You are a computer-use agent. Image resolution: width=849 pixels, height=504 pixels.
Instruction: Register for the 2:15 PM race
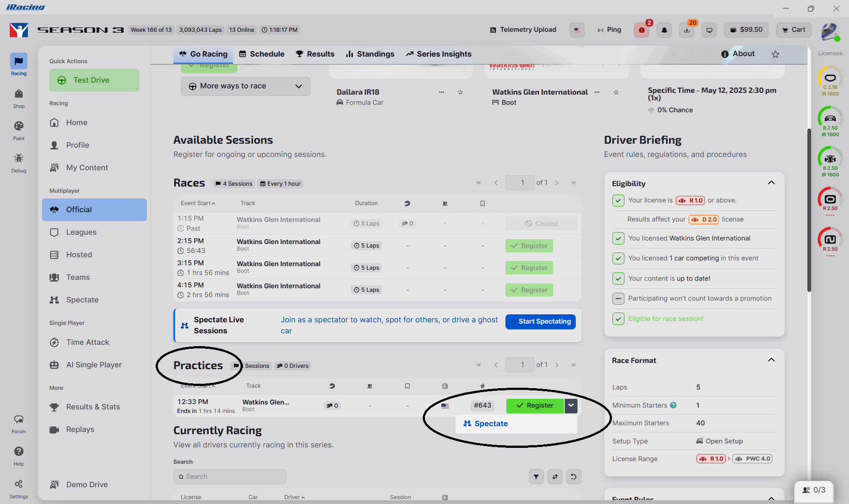click(x=529, y=246)
